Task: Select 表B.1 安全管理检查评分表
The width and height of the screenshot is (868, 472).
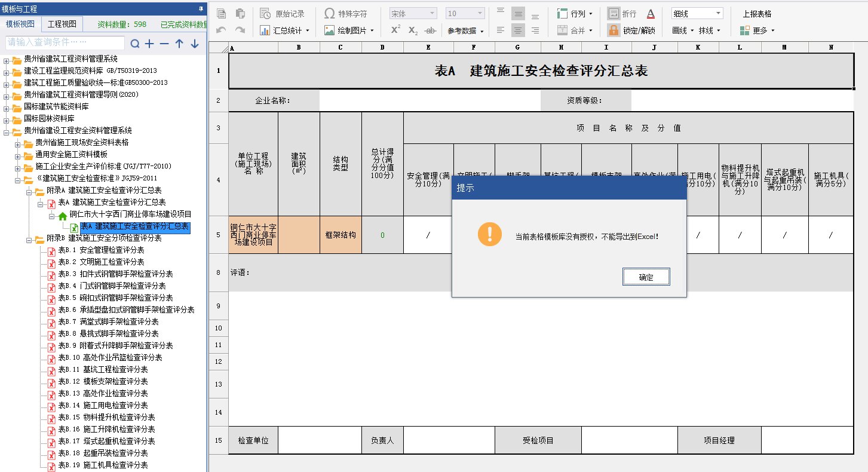Action: (x=101, y=250)
